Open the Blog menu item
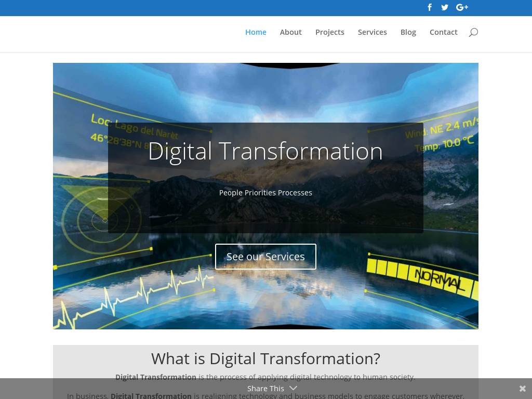The image size is (532, 399). pyautogui.click(x=408, y=32)
